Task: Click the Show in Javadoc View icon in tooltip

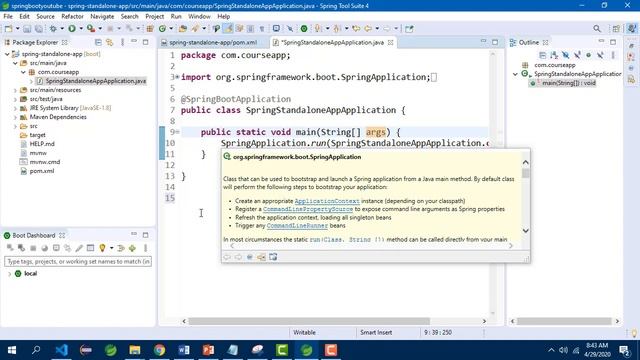Action: pyautogui.click(x=250, y=257)
